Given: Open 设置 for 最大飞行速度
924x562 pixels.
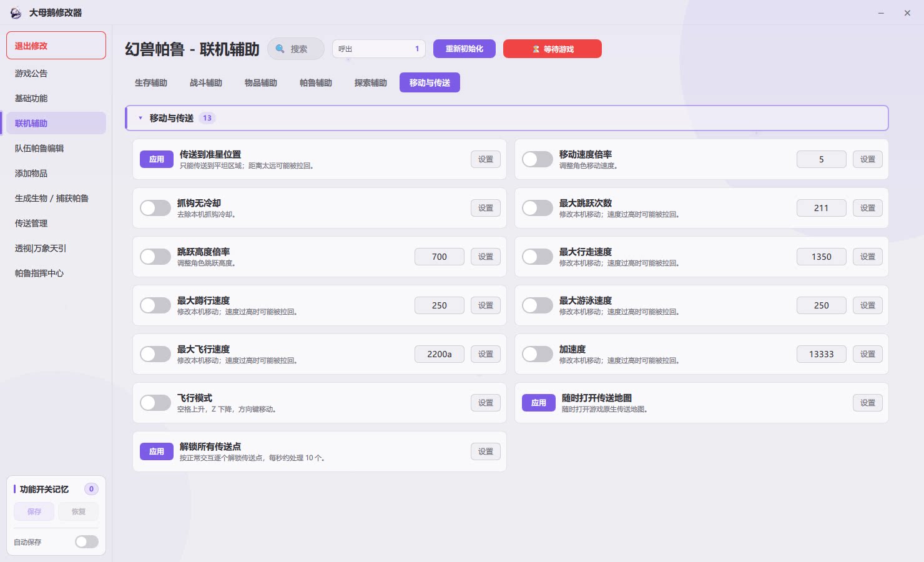Looking at the screenshot, I should 486,354.
